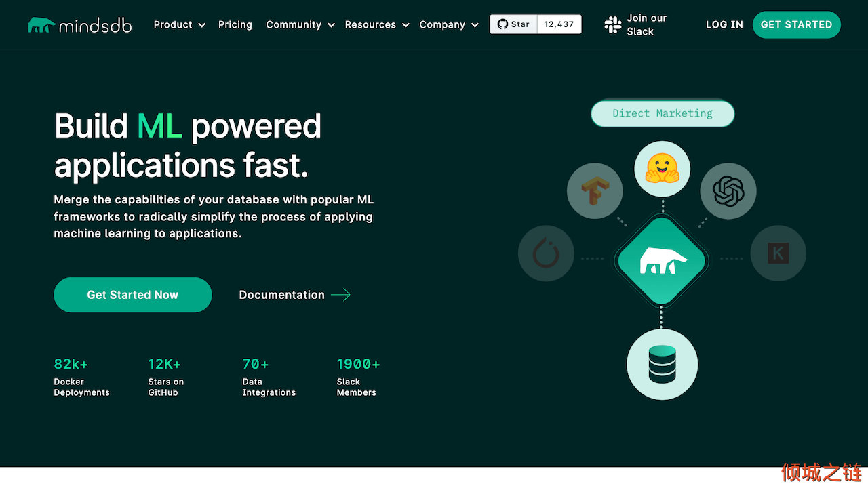Click the GET STARTED button

pos(796,24)
